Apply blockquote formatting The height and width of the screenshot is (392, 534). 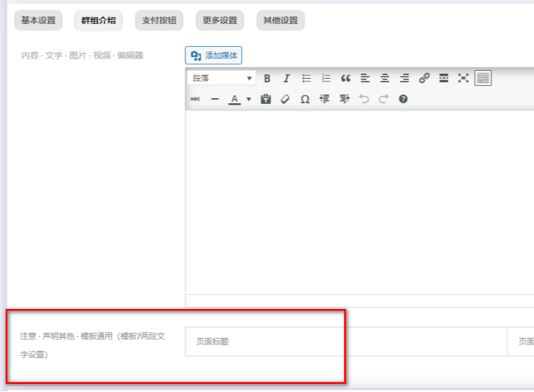(346, 79)
